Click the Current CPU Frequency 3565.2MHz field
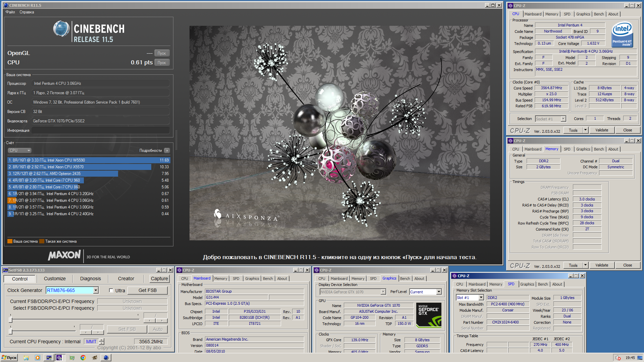 tap(151, 342)
